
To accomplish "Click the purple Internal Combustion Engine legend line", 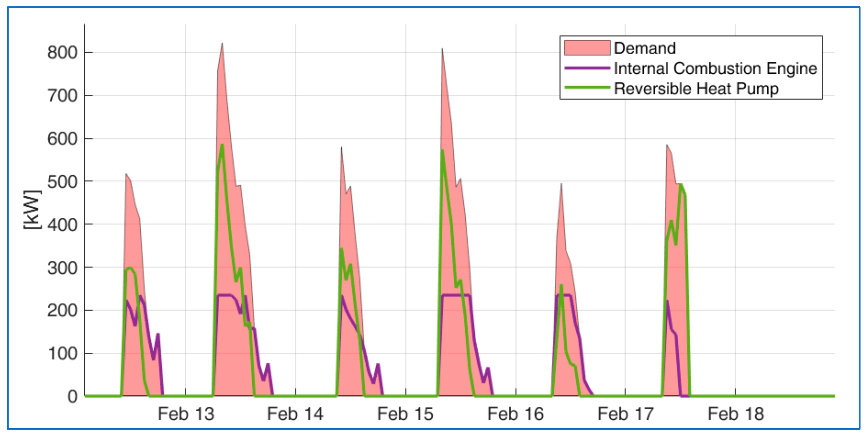I will tap(587, 68).
